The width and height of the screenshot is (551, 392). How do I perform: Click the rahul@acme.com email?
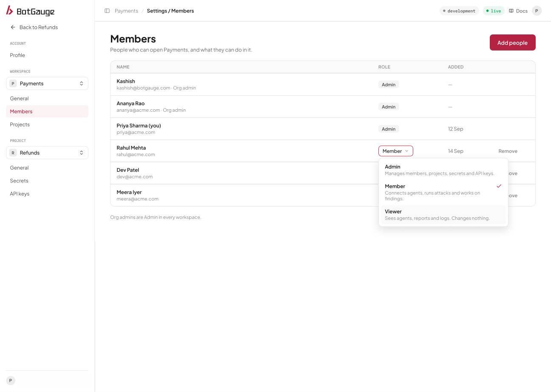(136, 154)
